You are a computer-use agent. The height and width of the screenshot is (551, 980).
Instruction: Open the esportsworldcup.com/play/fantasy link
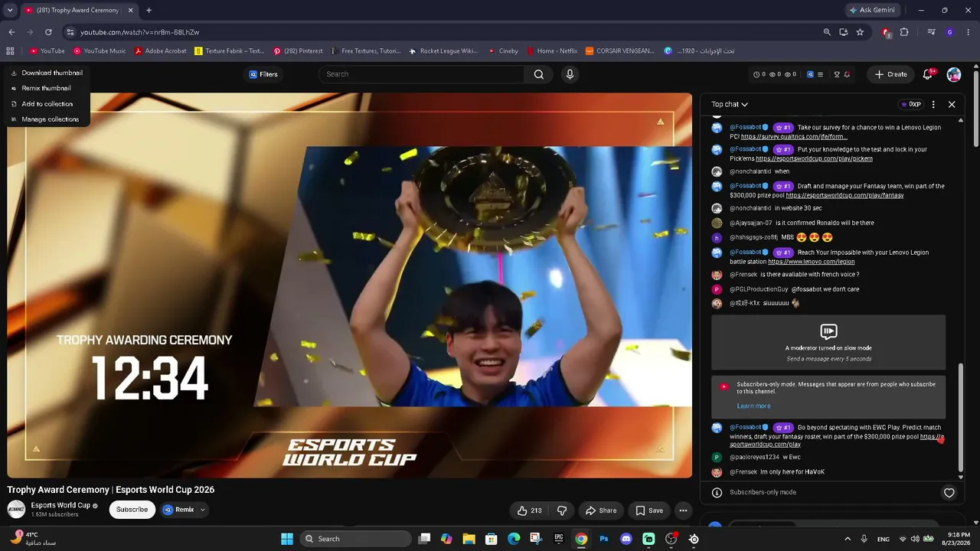pos(844,195)
